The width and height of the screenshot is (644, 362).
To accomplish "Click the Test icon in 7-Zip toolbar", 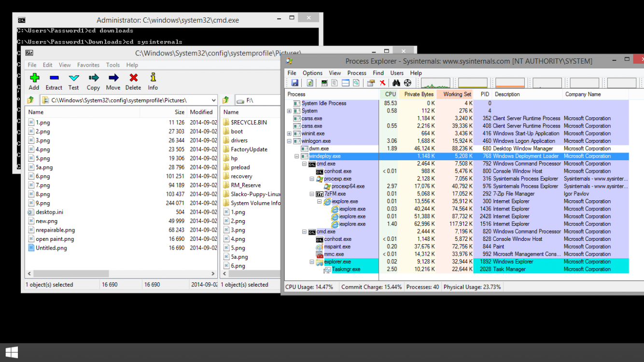I will 74,78.
